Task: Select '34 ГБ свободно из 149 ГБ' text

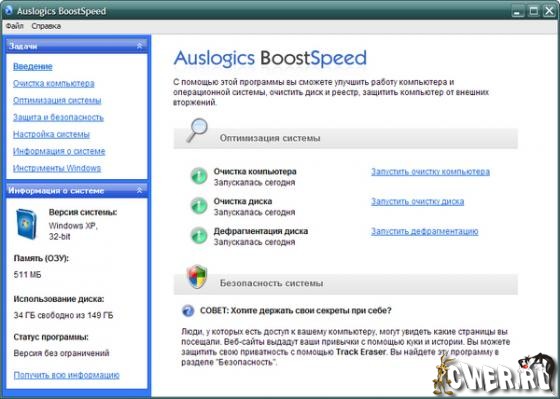Action: coord(63,315)
